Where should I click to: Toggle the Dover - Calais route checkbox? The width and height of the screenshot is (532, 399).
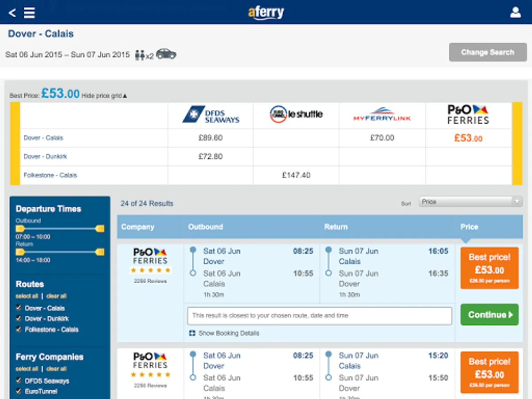click(x=19, y=308)
